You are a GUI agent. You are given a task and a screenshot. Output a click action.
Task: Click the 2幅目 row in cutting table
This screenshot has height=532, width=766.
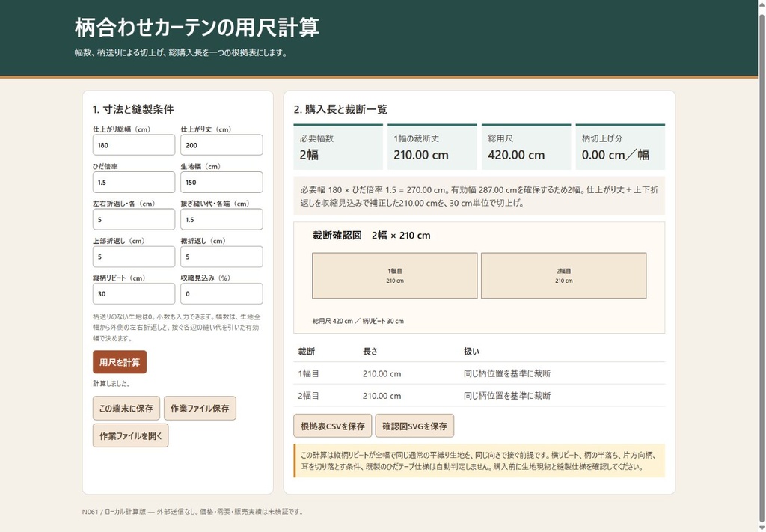pyautogui.click(x=479, y=395)
